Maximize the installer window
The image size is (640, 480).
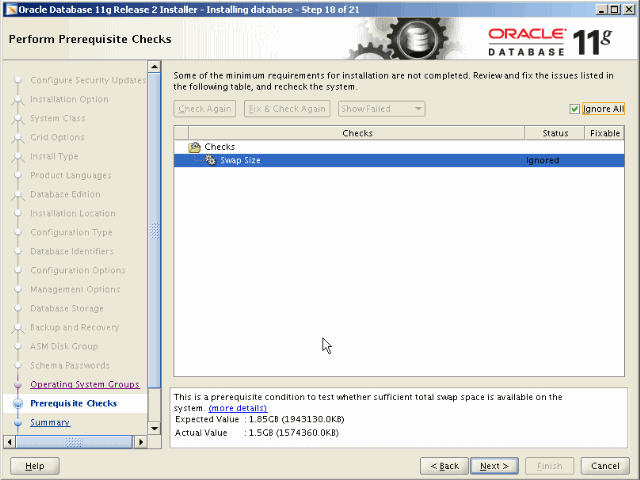[615, 9]
